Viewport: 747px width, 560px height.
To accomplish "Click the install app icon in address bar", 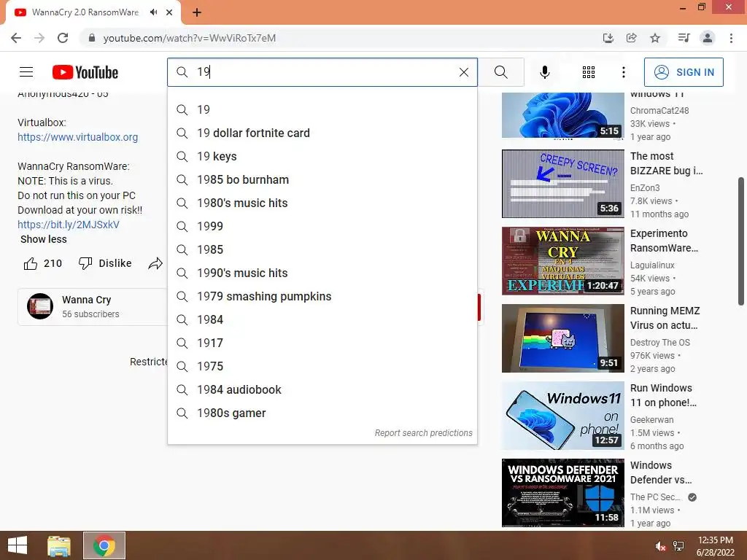I will (608, 38).
